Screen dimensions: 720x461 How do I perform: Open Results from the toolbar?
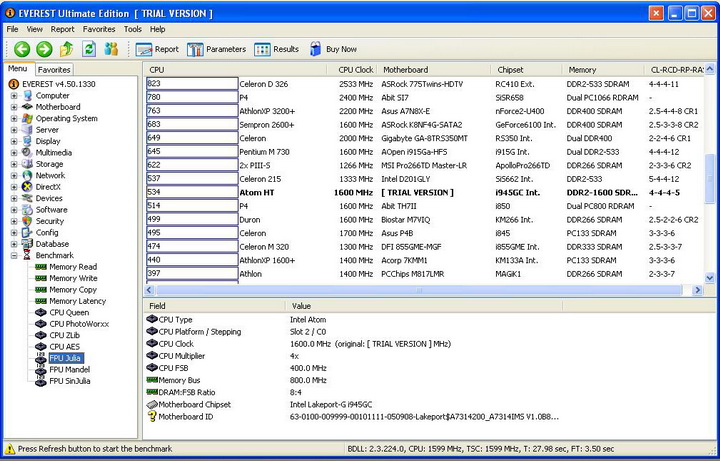tap(276, 49)
